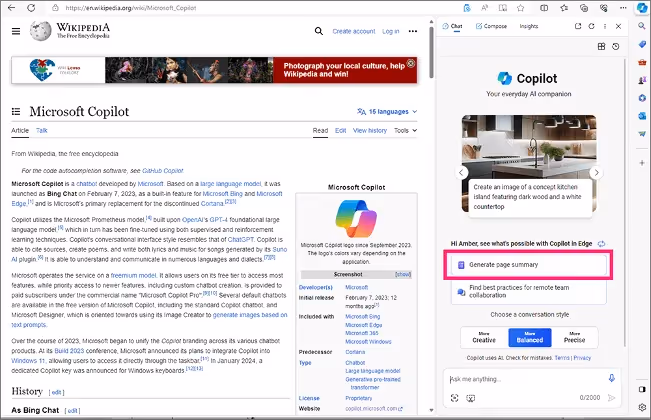Click the microphone voice input icon
The image size is (651, 420).
pyautogui.click(x=612, y=378)
